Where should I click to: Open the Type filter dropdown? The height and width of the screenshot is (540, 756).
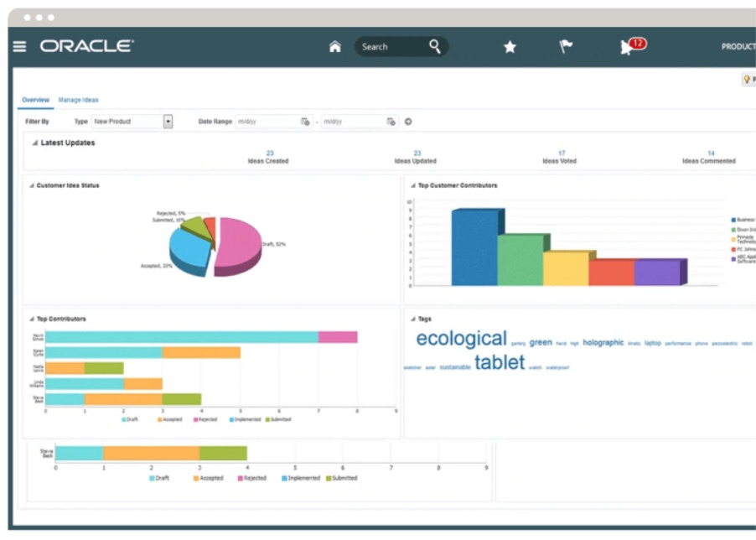point(168,122)
